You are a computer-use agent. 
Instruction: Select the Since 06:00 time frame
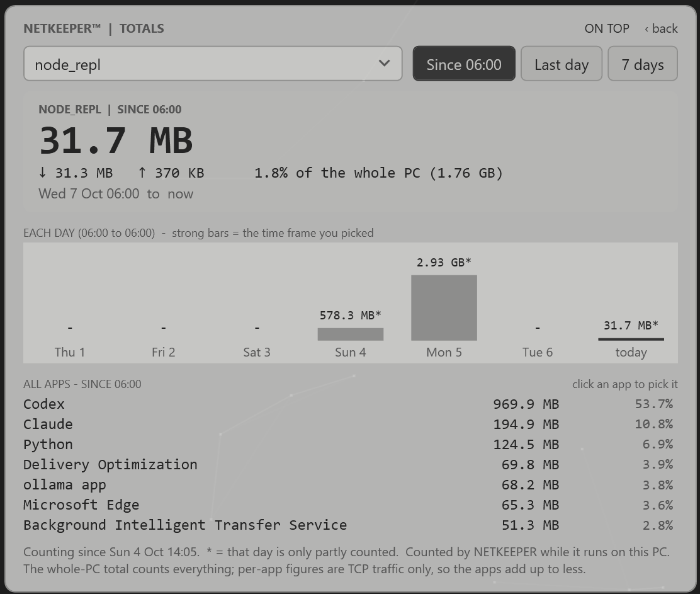point(464,64)
